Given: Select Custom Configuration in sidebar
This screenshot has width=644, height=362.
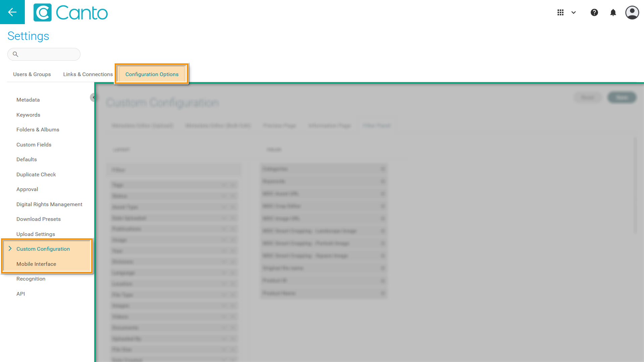Looking at the screenshot, I should [x=43, y=249].
